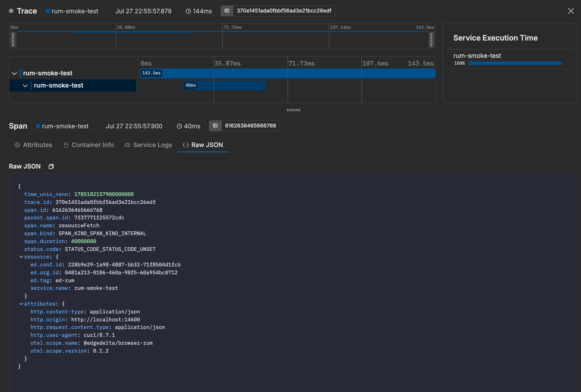The height and width of the screenshot is (392, 581).
Task: Collapse the parent rum-smoke-test trace row
Action: (x=14, y=73)
